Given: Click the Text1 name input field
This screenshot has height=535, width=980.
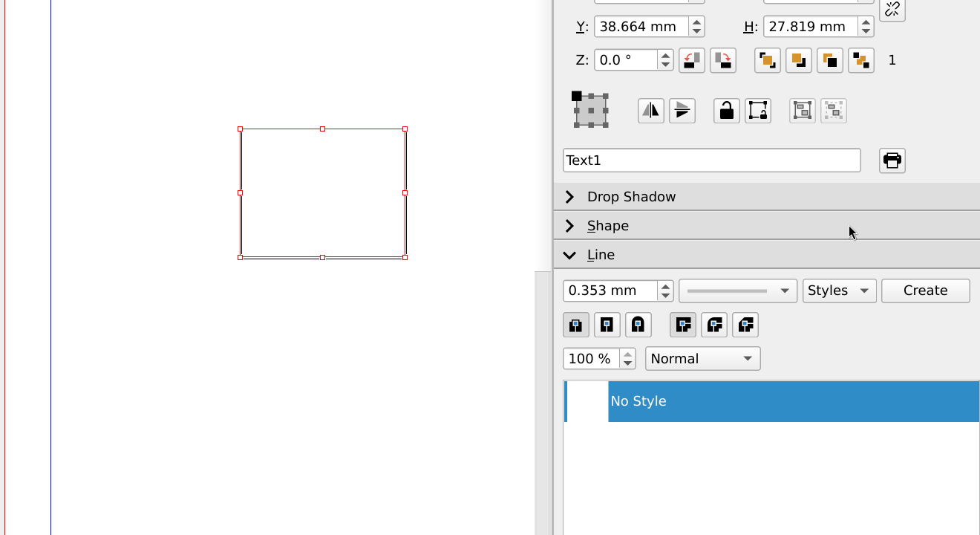Looking at the screenshot, I should [x=711, y=160].
